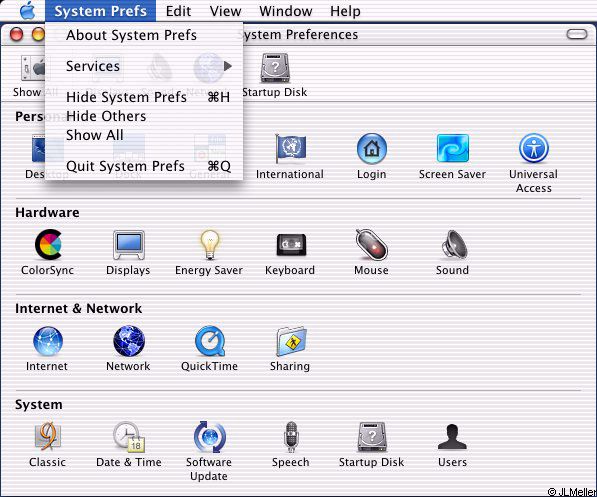Choose About System Prefs menu item
The height and width of the screenshot is (497, 597).
144,35
